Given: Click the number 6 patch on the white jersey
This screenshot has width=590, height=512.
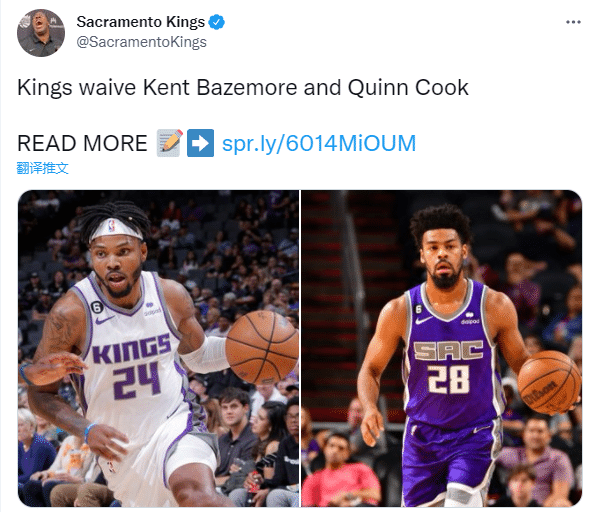Looking at the screenshot, I should [x=97, y=308].
